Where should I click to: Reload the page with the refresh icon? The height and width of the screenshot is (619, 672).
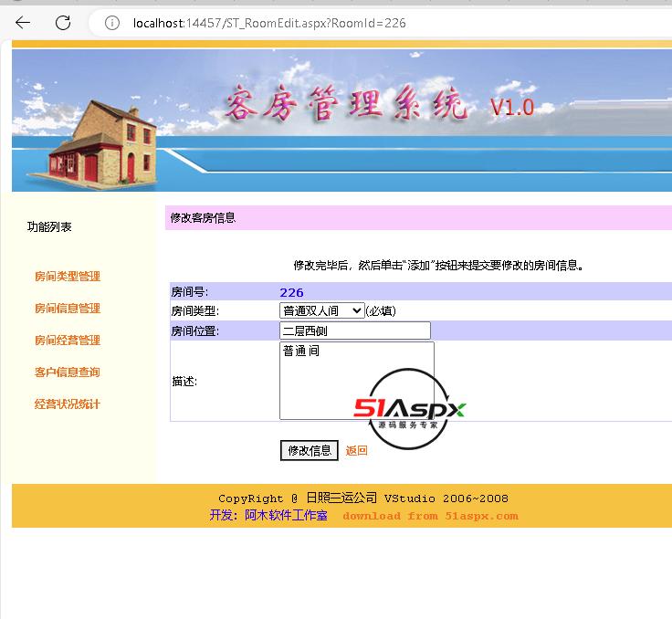[x=63, y=23]
